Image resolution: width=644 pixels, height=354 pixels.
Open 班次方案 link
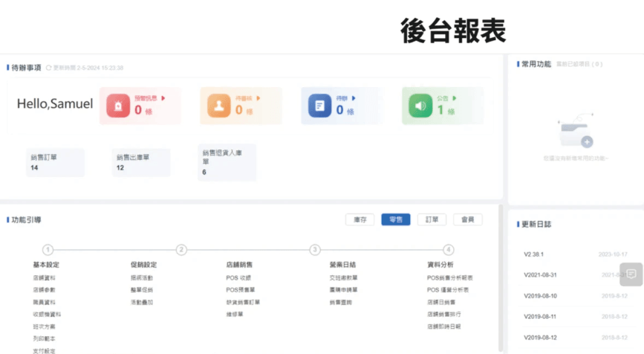coord(44,326)
